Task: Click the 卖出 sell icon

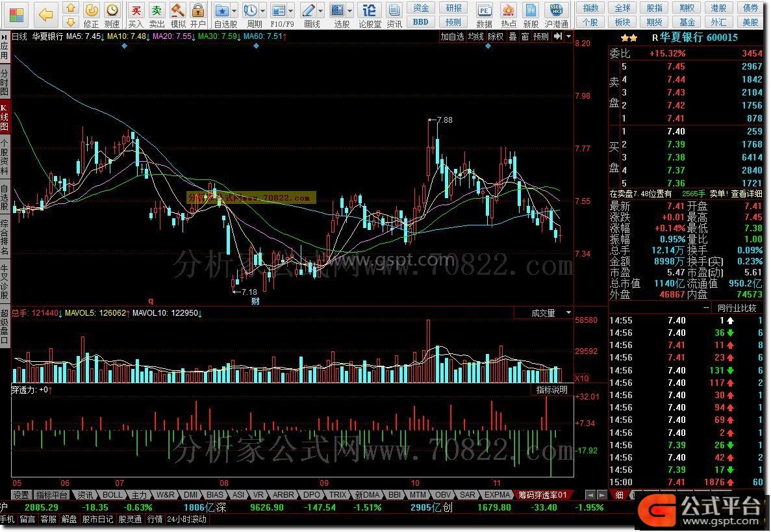Action: 157,15
